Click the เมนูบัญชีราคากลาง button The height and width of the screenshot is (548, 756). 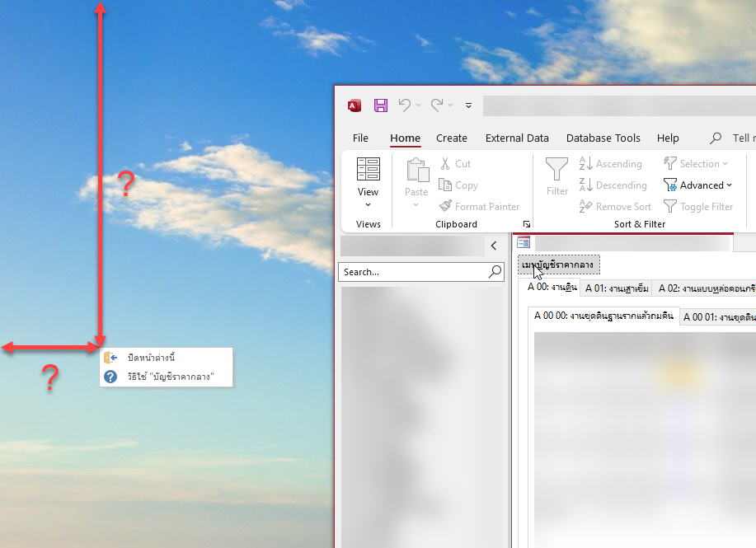point(559,265)
